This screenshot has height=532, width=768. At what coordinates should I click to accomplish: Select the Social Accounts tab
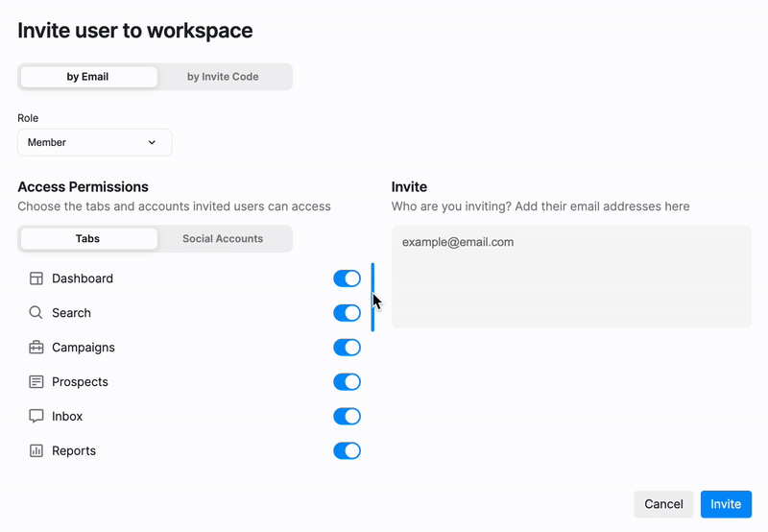pos(223,239)
